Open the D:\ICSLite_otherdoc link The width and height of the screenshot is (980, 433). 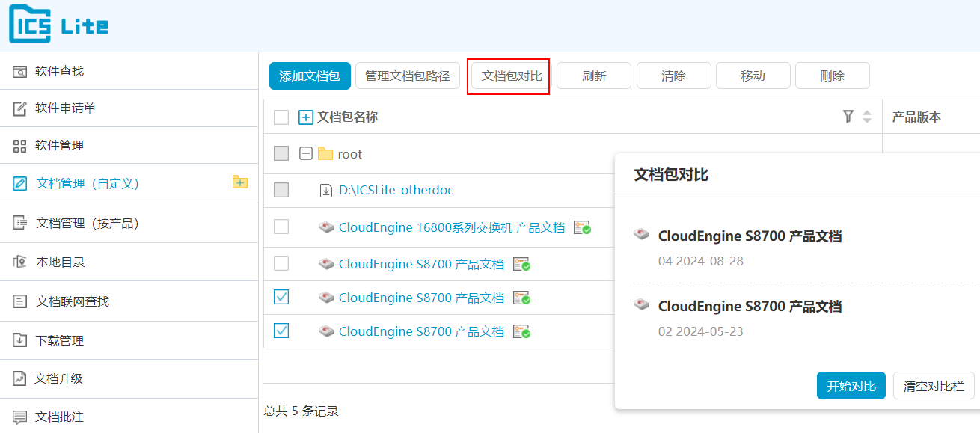point(396,190)
